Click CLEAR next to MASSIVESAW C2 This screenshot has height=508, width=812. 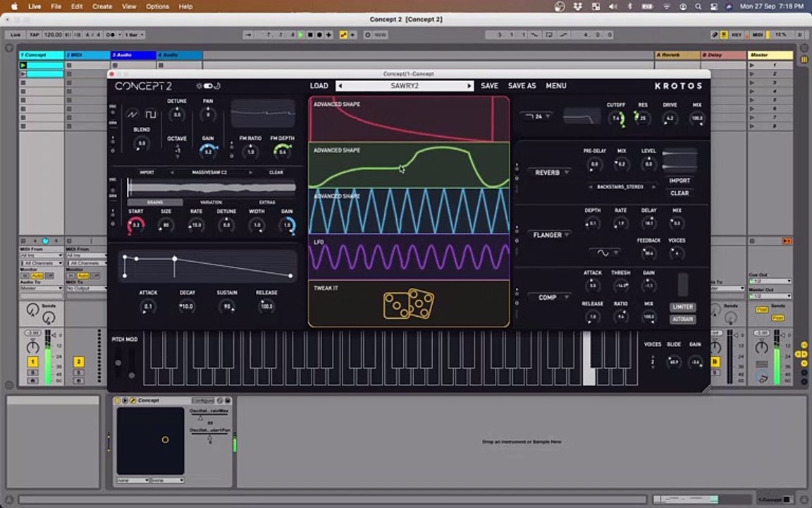click(x=276, y=172)
